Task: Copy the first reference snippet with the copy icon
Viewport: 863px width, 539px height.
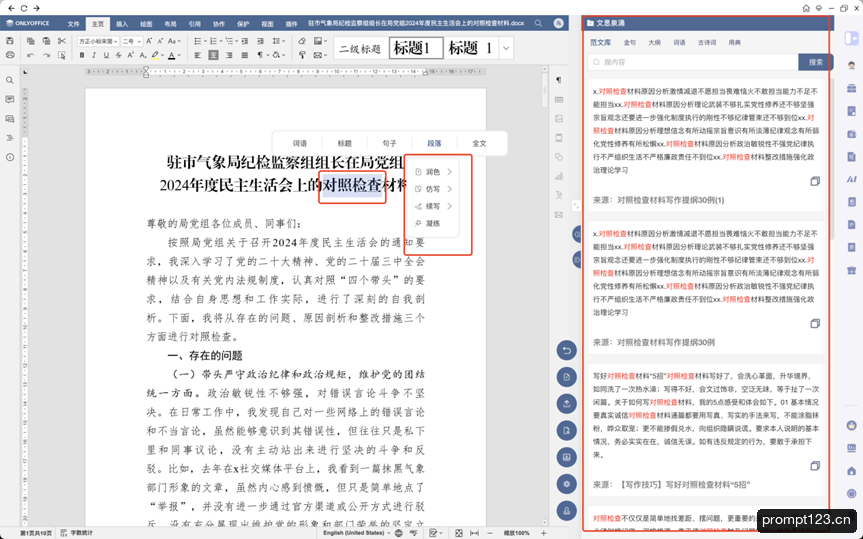Action: (x=815, y=181)
